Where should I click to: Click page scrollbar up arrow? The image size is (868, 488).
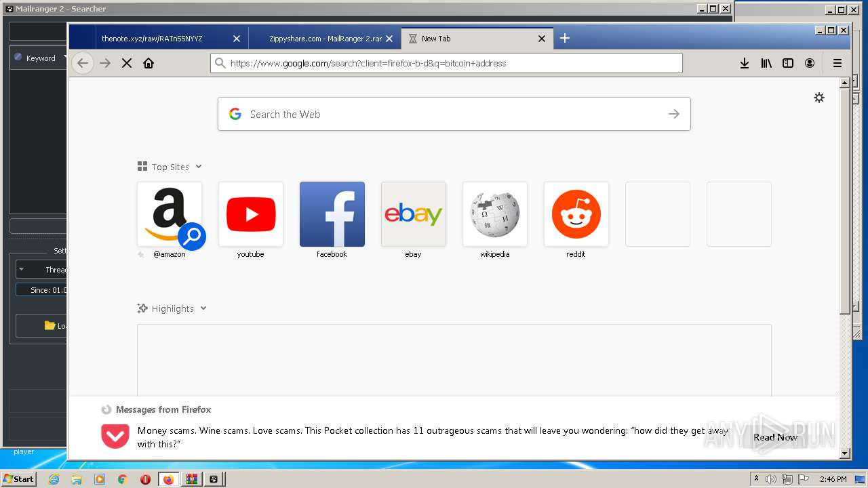844,83
